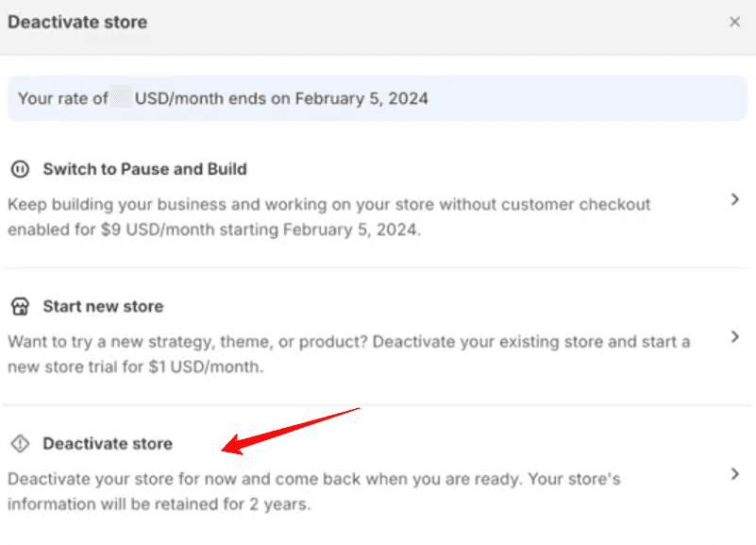Choose the Deactivate store option heading
The height and width of the screenshot is (545, 756).
(x=108, y=444)
